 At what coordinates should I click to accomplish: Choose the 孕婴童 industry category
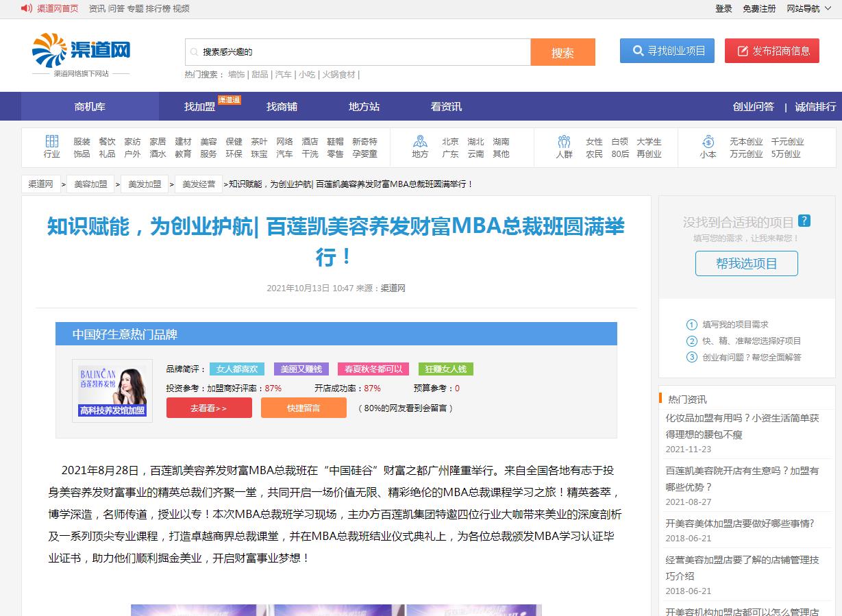364,154
